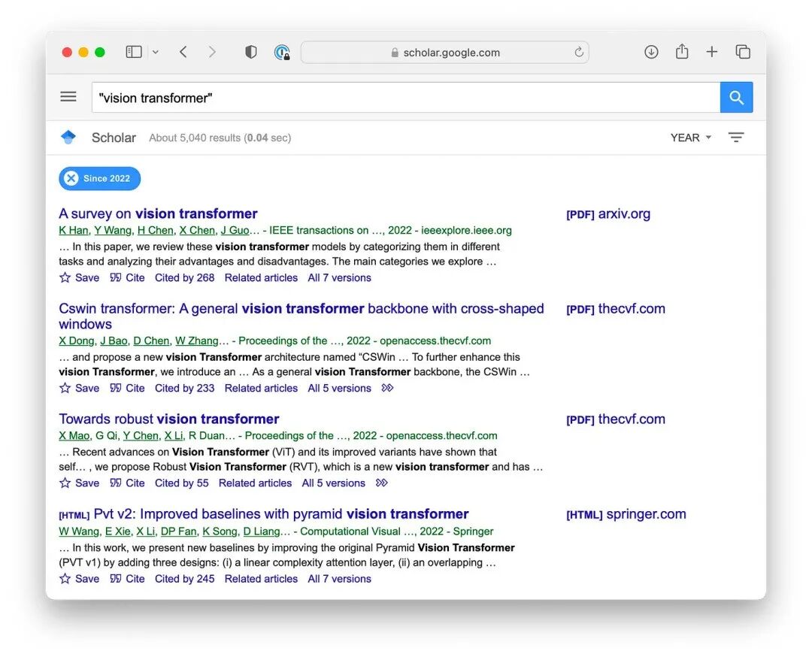Open "A survey on vision transformer" title
Screen dimensions: 812x660
coord(158,213)
